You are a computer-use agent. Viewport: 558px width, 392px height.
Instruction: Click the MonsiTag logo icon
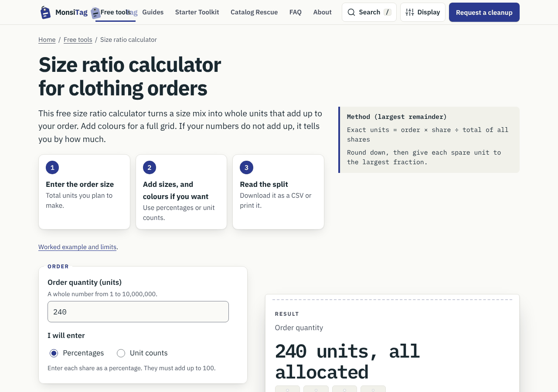tap(45, 12)
